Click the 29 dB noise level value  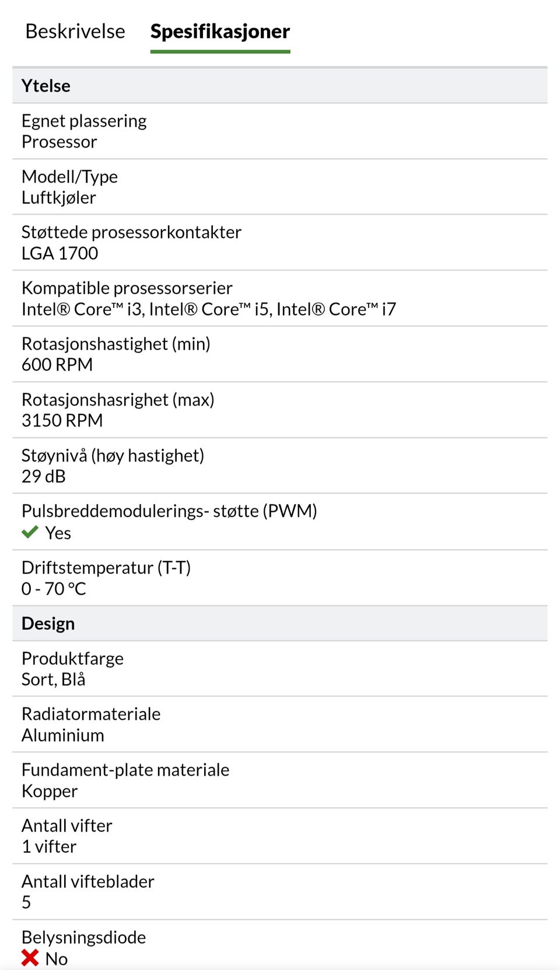[44, 477]
